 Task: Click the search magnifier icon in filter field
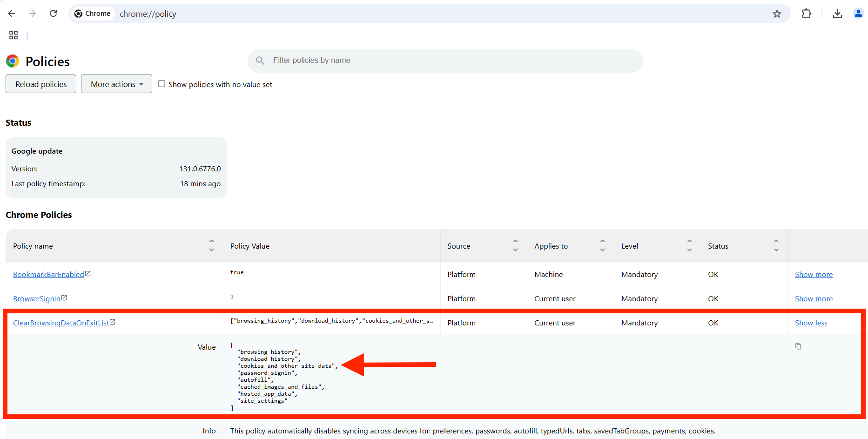click(260, 61)
